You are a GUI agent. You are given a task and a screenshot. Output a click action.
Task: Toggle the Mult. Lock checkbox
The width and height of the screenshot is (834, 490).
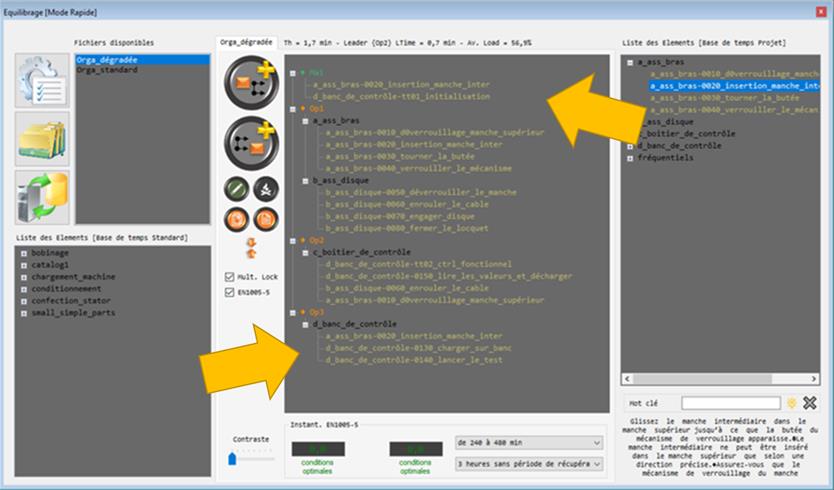tap(229, 277)
